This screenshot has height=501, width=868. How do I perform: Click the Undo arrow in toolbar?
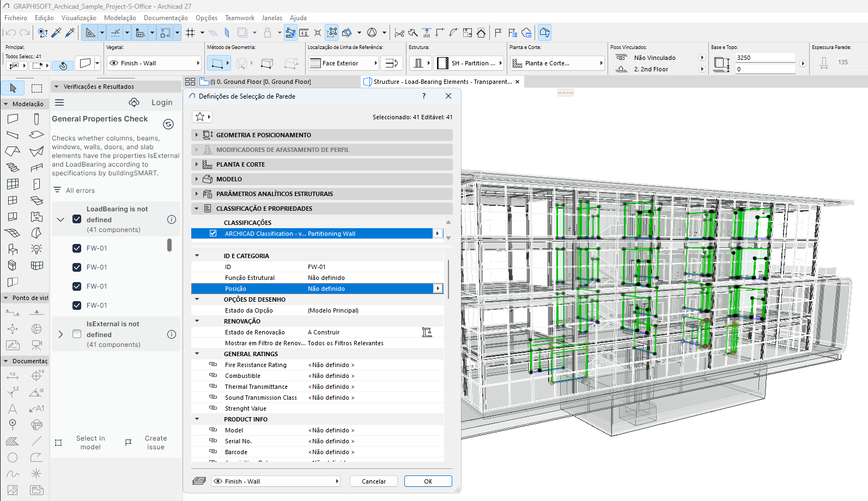[x=10, y=33]
